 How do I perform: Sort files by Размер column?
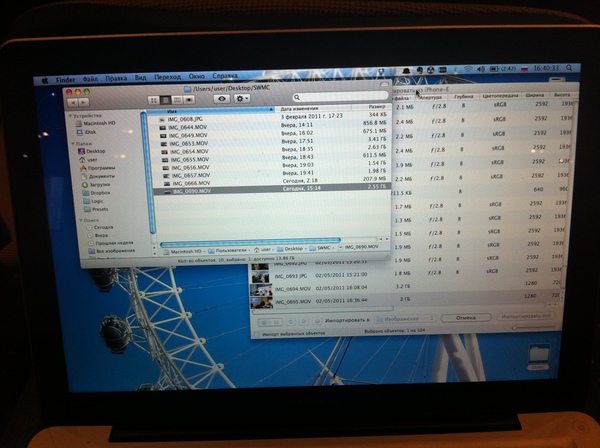point(371,107)
